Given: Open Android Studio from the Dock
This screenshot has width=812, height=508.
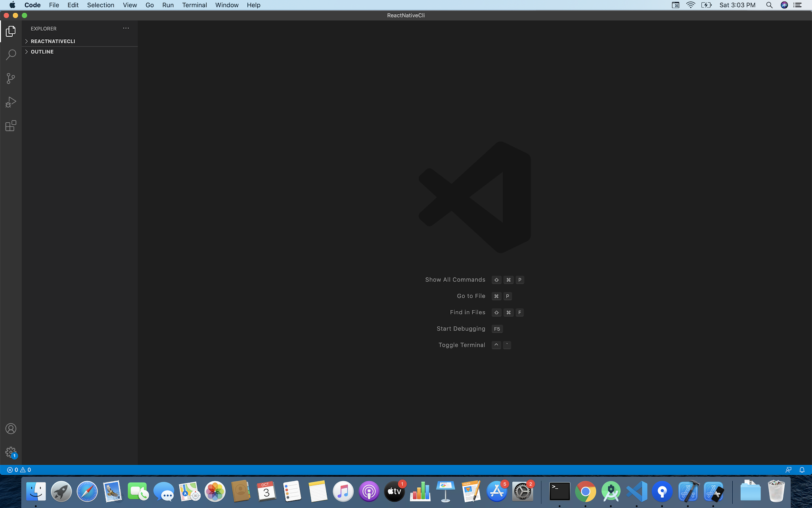Looking at the screenshot, I should tap(611, 491).
